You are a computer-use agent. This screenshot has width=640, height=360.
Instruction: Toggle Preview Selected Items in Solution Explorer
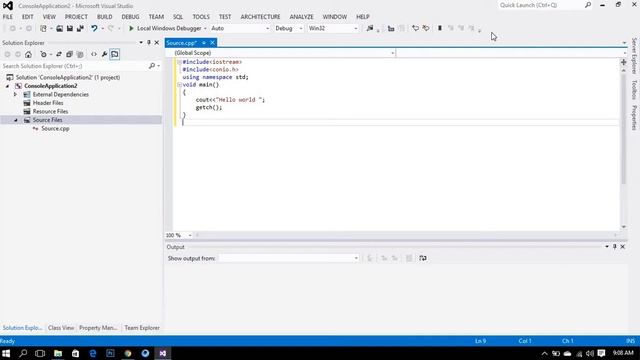pos(115,54)
